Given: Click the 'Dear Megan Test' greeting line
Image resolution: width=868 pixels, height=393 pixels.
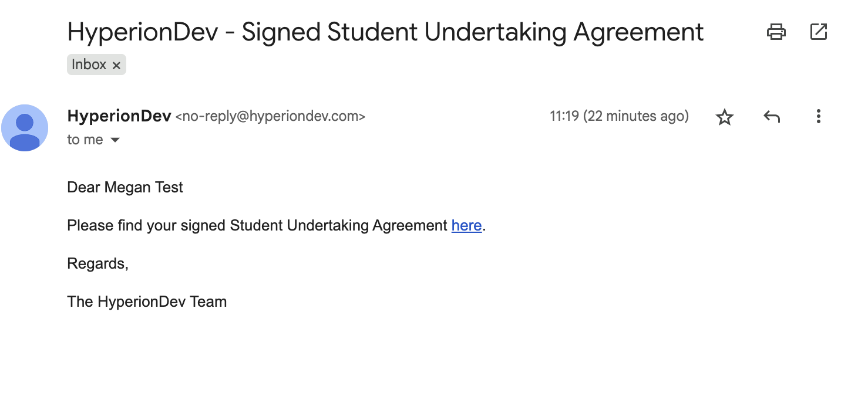Looking at the screenshot, I should (125, 188).
